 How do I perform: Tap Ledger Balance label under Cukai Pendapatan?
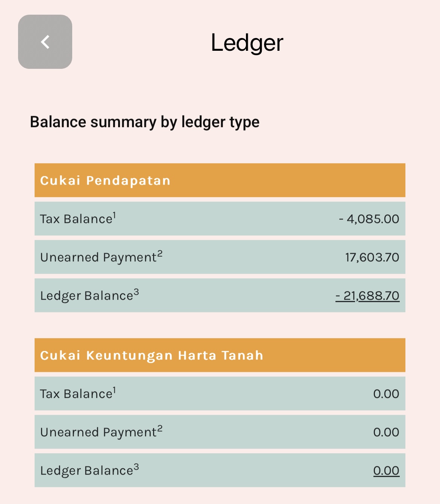coord(86,296)
